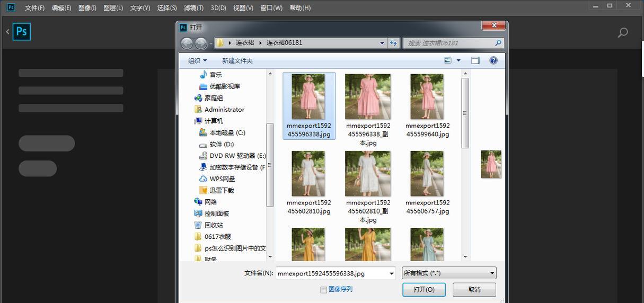Select 本地磁盘 (C:) drive
The height and width of the screenshot is (303, 644).
click(227, 132)
